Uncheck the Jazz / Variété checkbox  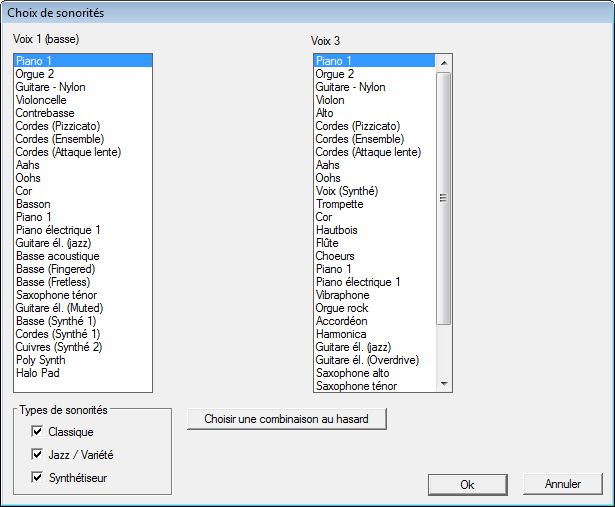(x=37, y=454)
